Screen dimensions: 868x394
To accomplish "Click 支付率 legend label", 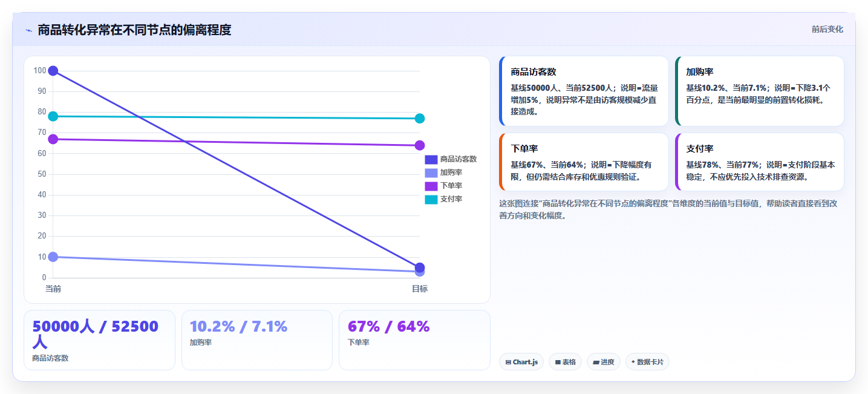I will 451,199.
